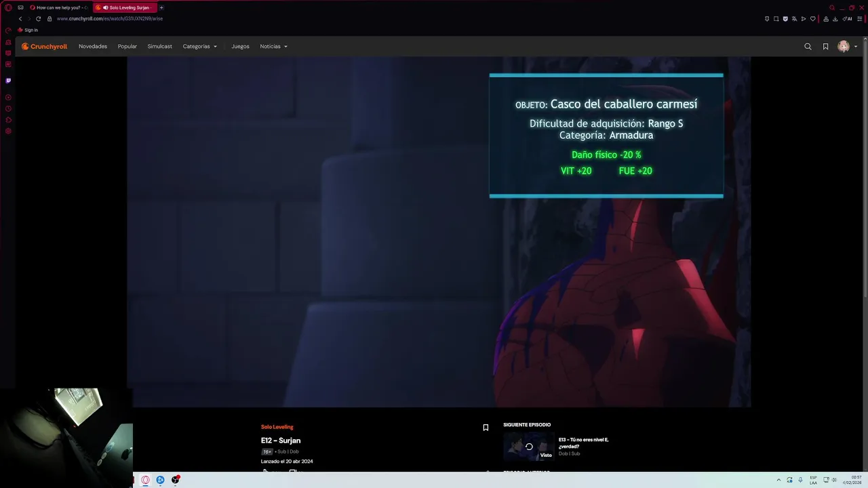Open Simulcast in Crunchyroll nav
Screen dimensions: 868x488
click(x=160, y=47)
